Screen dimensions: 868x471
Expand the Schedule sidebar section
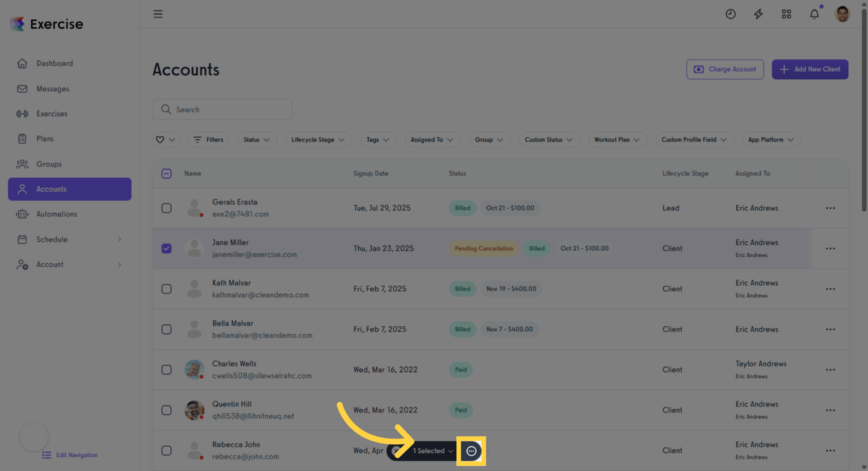[x=53, y=239]
